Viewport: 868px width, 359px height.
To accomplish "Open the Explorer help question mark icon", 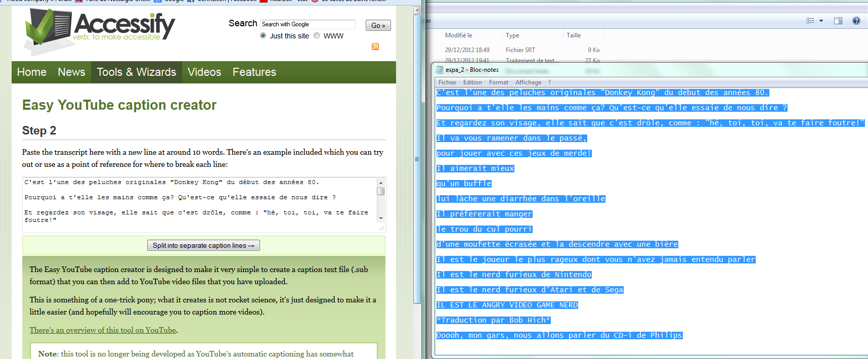I will (x=856, y=21).
